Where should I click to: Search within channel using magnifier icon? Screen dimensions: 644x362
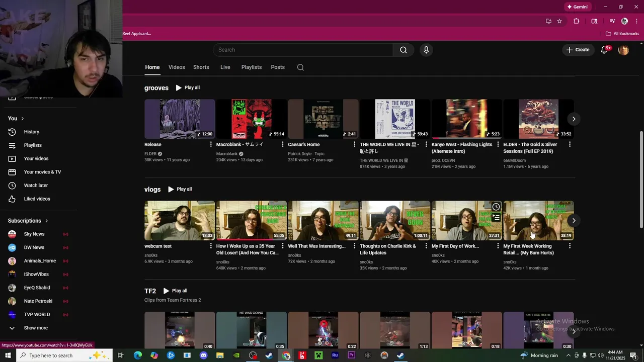300,67
